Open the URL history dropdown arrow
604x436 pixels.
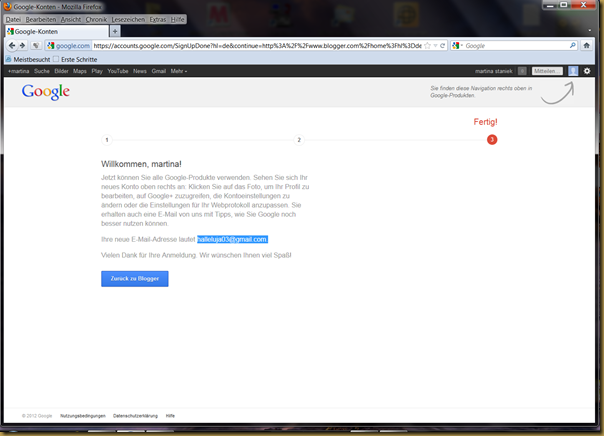pyautogui.click(x=435, y=45)
